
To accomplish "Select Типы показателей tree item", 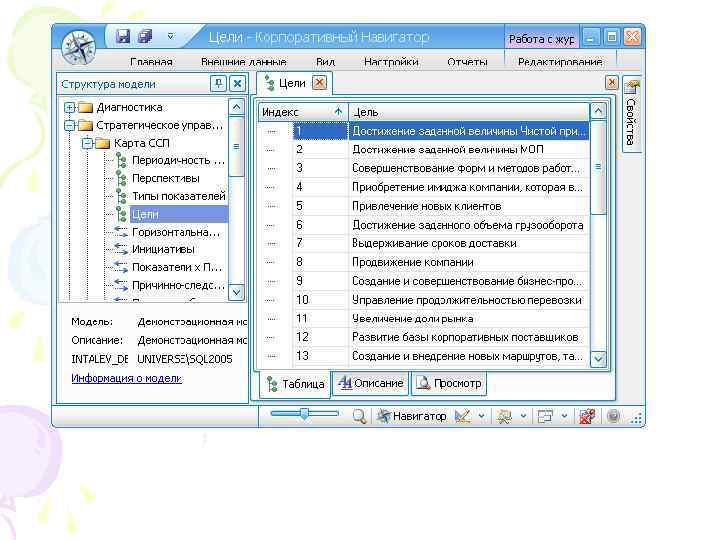I will click(x=179, y=196).
